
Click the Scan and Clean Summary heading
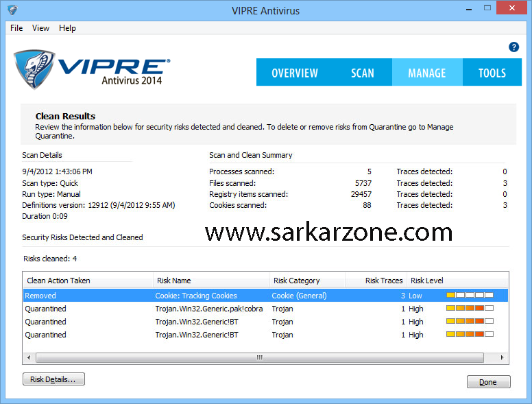(x=251, y=155)
